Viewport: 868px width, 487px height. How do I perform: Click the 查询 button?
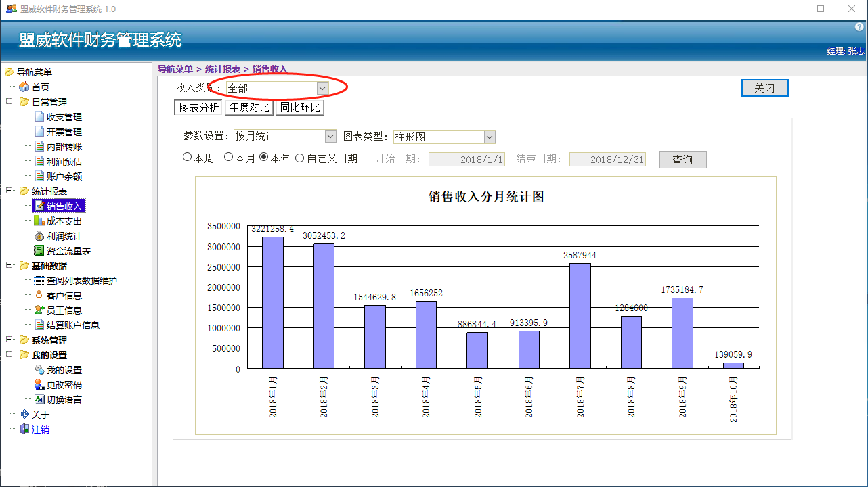(x=682, y=160)
